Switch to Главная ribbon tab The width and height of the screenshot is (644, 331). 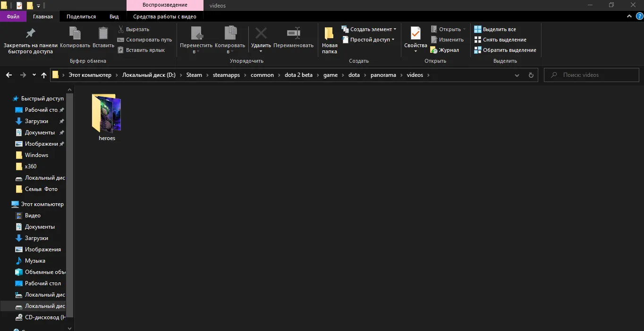[x=43, y=17]
